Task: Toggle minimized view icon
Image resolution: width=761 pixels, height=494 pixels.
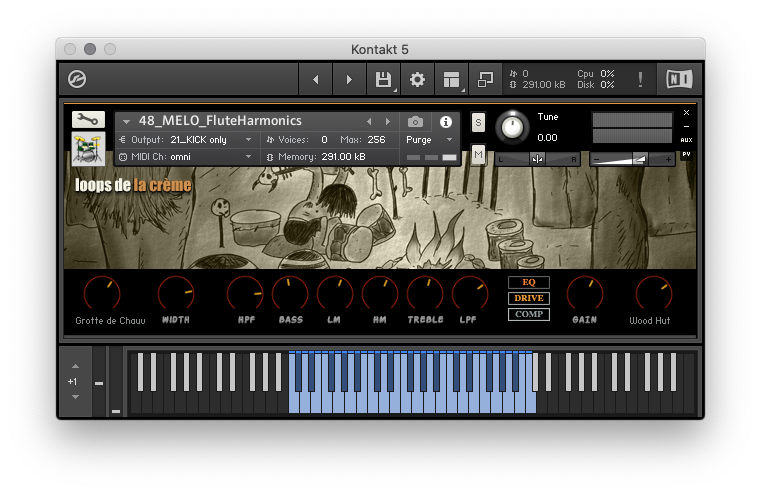Action: pos(485,79)
